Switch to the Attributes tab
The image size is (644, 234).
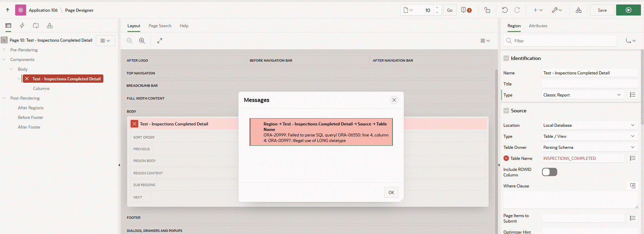click(538, 26)
